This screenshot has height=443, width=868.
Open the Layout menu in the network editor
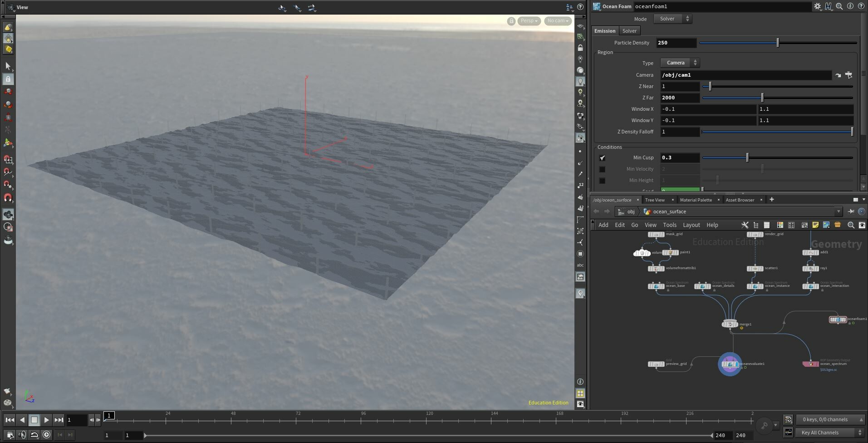pyautogui.click(x=691, y=225)
